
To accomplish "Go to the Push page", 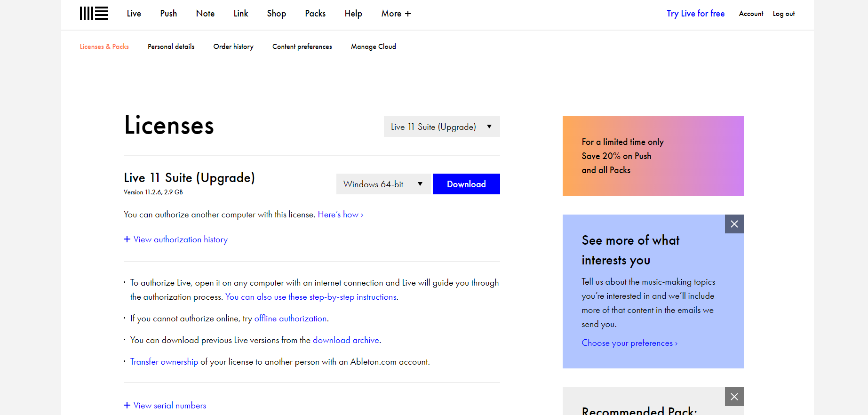I will click(x=168, y=14).
